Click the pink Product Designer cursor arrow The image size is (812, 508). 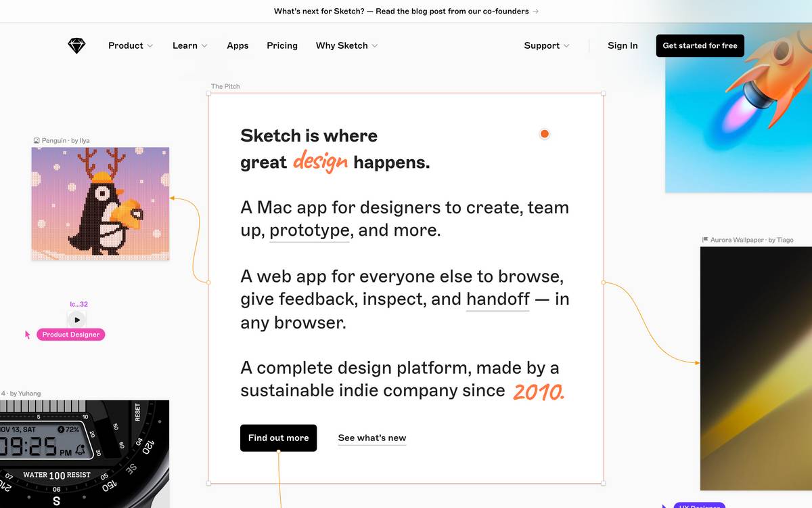click(x=28, y=335)
